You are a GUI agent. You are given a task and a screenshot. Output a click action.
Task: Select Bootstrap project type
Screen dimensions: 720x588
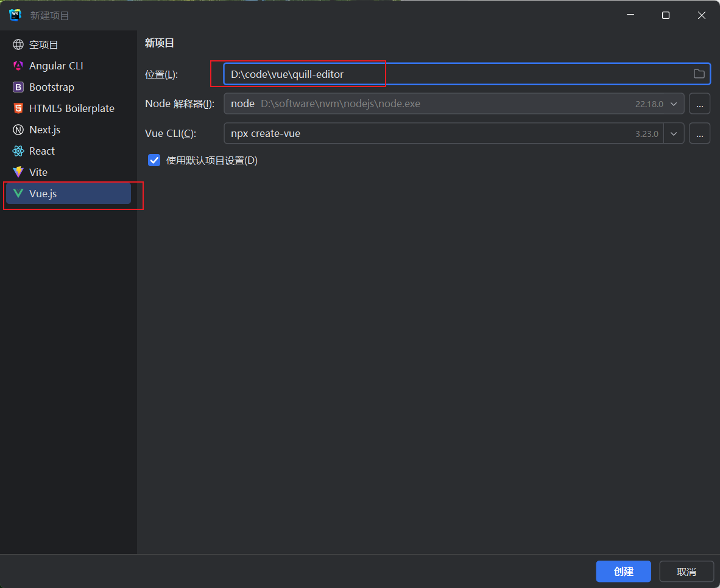point(68,87)
